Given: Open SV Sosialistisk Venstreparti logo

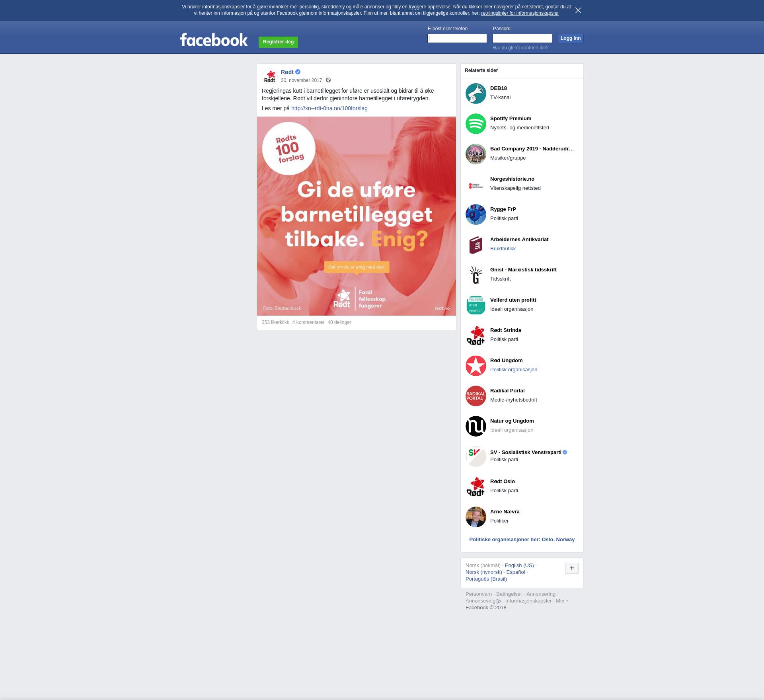Looking at the screenshot, I should [476, 456].
